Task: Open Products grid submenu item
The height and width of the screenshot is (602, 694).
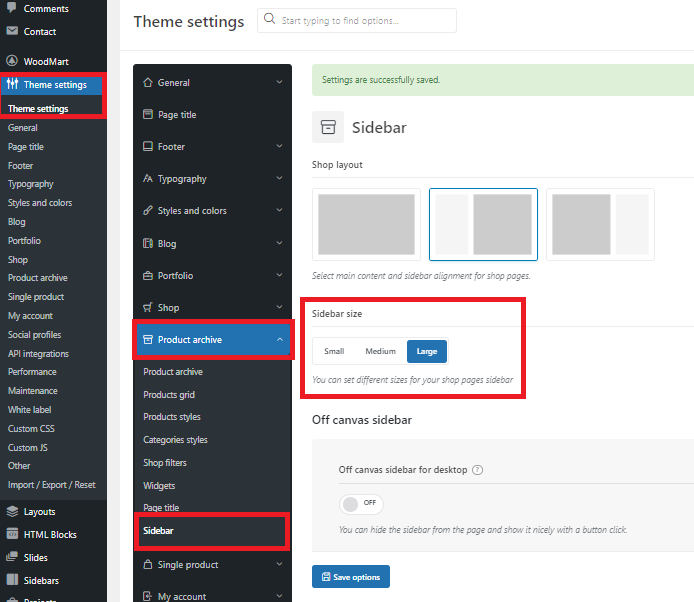Action: tap(169, 395)
